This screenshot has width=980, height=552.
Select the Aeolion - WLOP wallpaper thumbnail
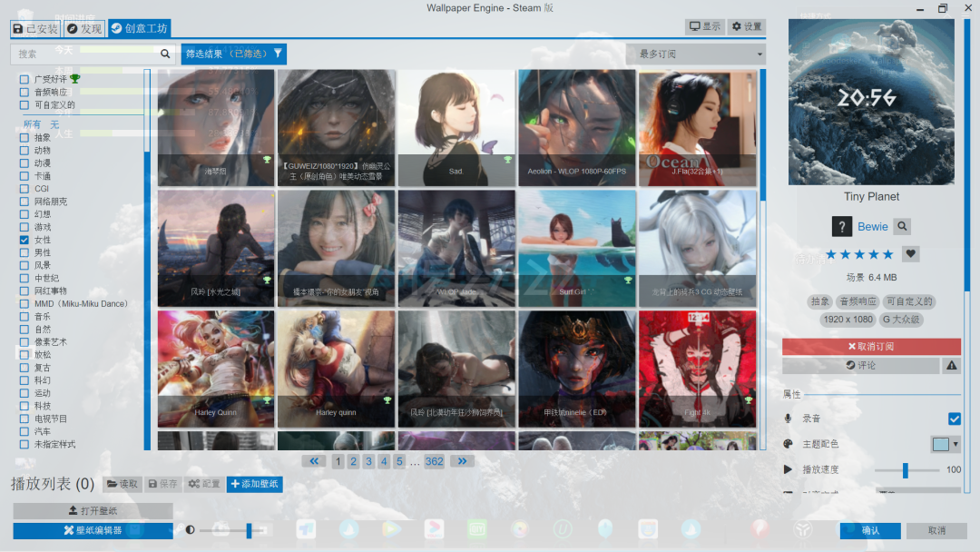(577, 127)
